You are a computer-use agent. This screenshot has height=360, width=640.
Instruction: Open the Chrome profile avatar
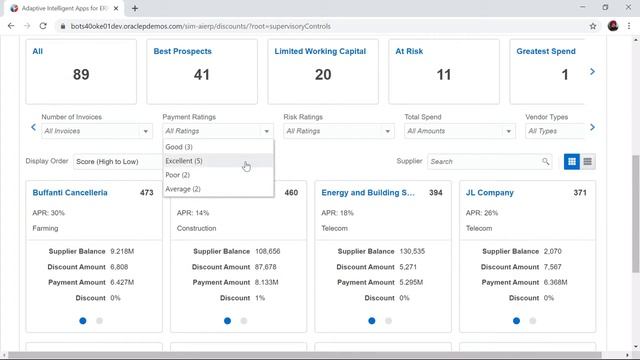coord(613,26)
